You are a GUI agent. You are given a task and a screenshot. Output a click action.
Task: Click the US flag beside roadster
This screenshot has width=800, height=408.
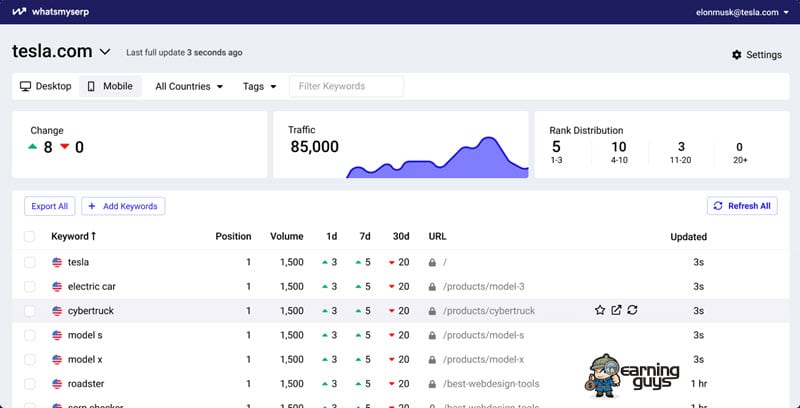point(57,384)
